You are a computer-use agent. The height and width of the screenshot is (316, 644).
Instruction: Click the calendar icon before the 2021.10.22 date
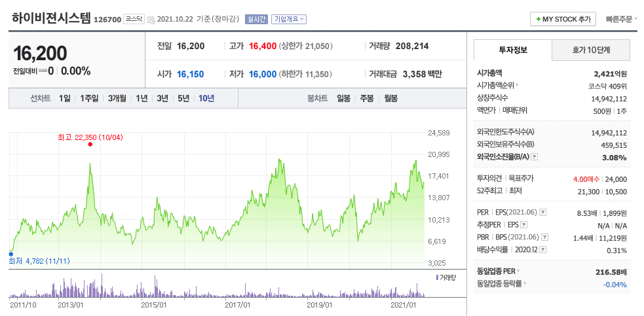coord(151,19)
